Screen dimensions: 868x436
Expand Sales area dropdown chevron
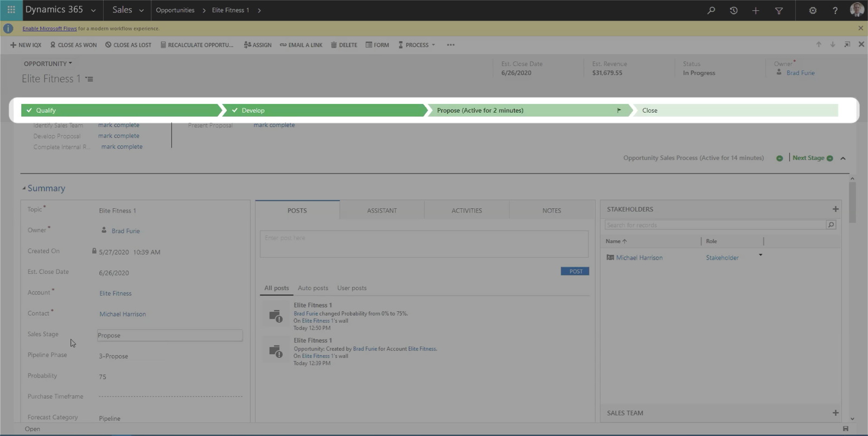[x=142, y=10]
